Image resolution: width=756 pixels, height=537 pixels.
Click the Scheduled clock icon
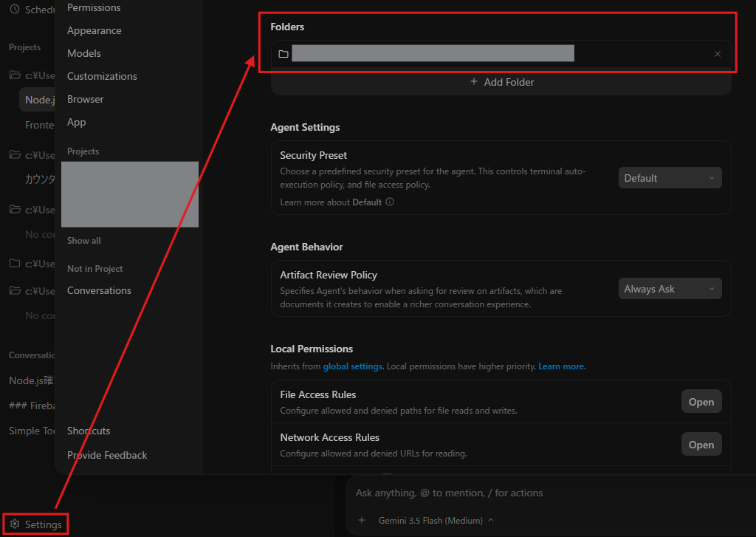(x=15, y=9)
